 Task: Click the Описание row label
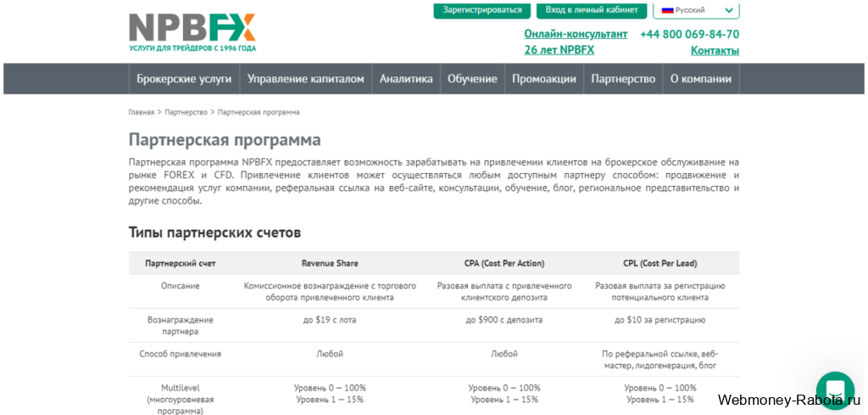tap(181, 287)
